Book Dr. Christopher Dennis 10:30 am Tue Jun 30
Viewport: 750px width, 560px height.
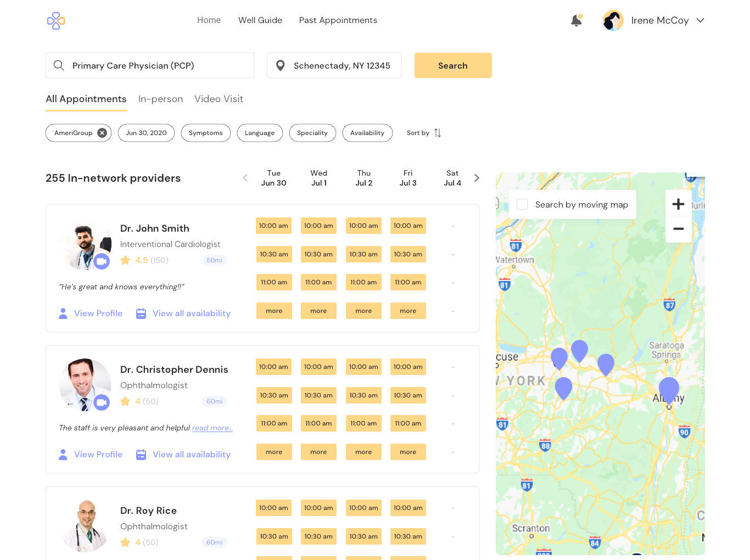click(273, 395)
